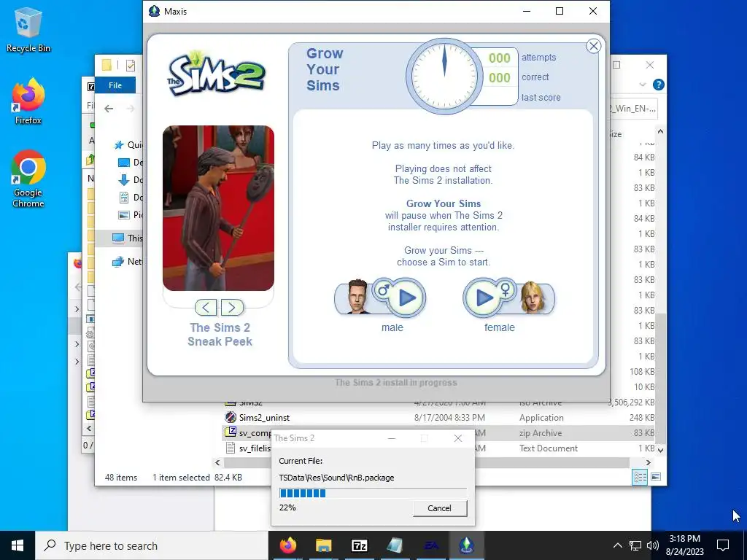Screen dimensions: 747x560
Task: Open the Google Chrome desktop shortcut
Action: pyautogui.click(x=28, y=179)
